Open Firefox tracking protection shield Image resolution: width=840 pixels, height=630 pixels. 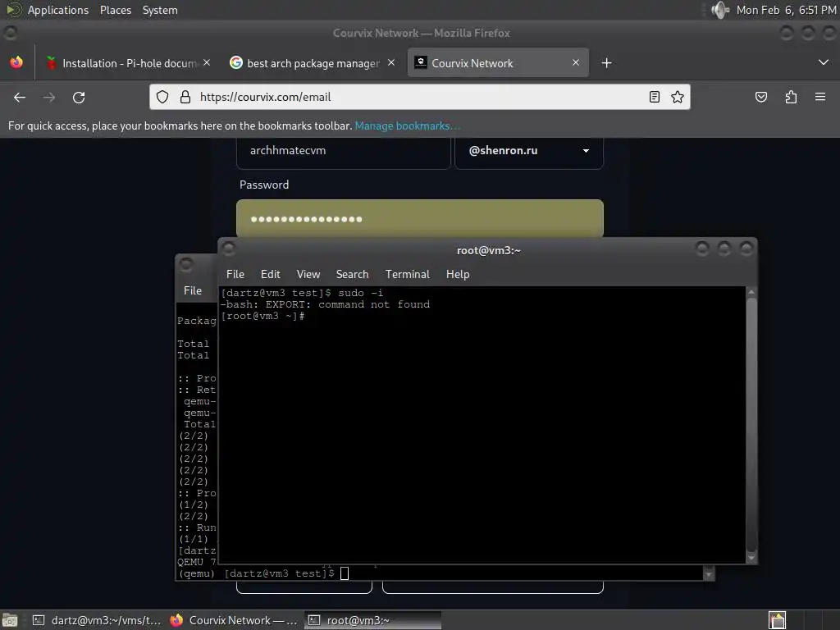(x=162, y=97)
